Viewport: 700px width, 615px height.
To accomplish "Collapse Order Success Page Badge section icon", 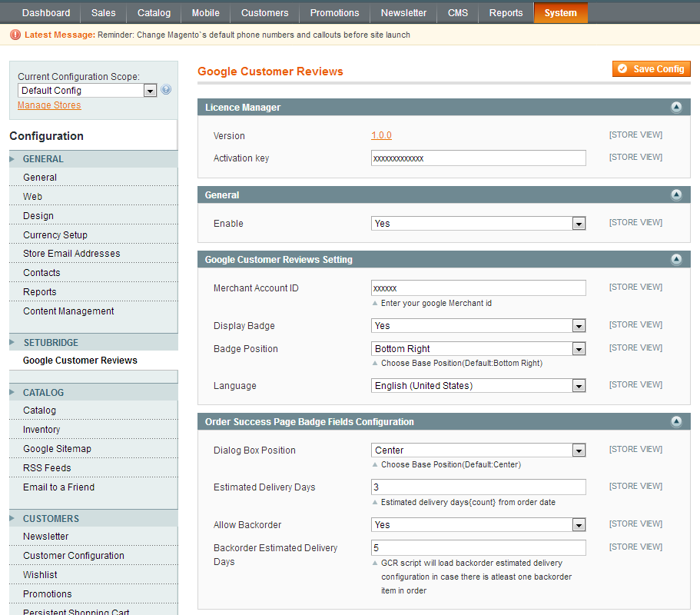I will (676, 422).
